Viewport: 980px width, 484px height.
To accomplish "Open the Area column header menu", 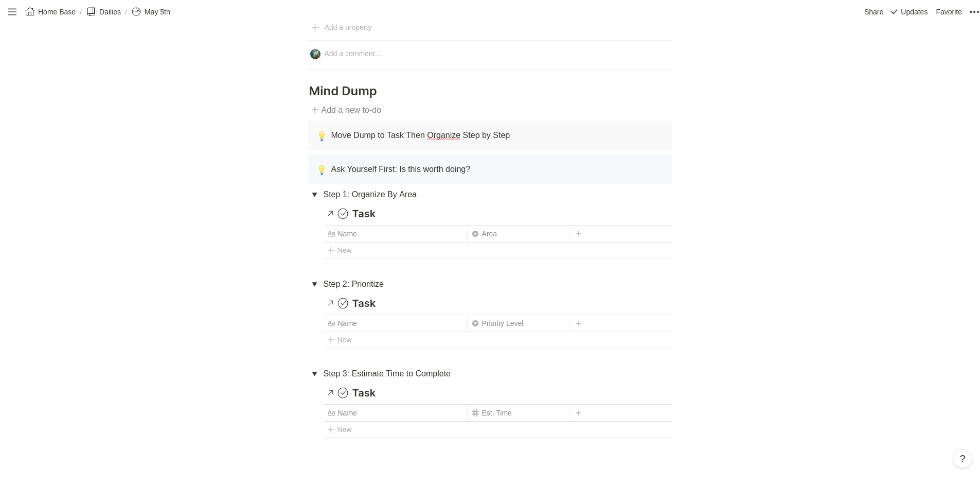I will pyautogui.click(x=519, y=234).
